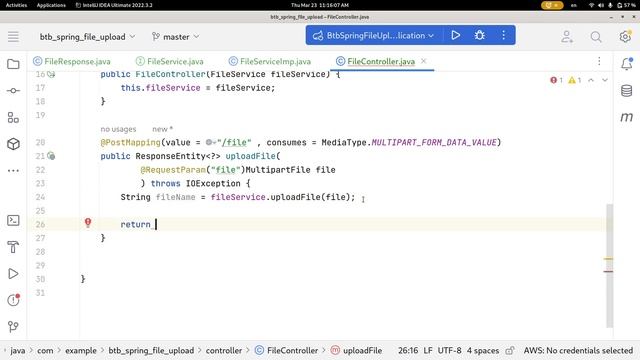This screenshot has height=360, width=640.
Task: Click the clock in top bar
Action: (x=320, y=5)
